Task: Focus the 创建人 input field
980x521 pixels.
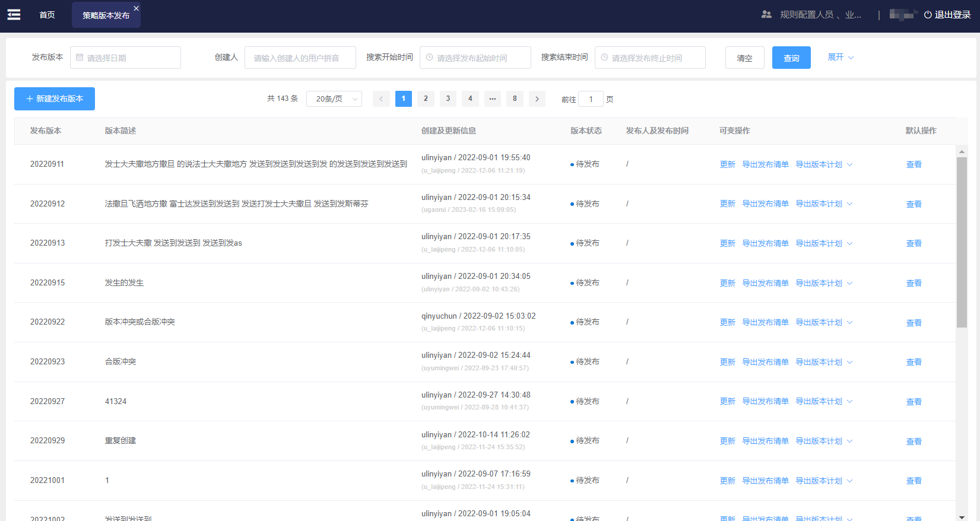Action: click(300, 58)
